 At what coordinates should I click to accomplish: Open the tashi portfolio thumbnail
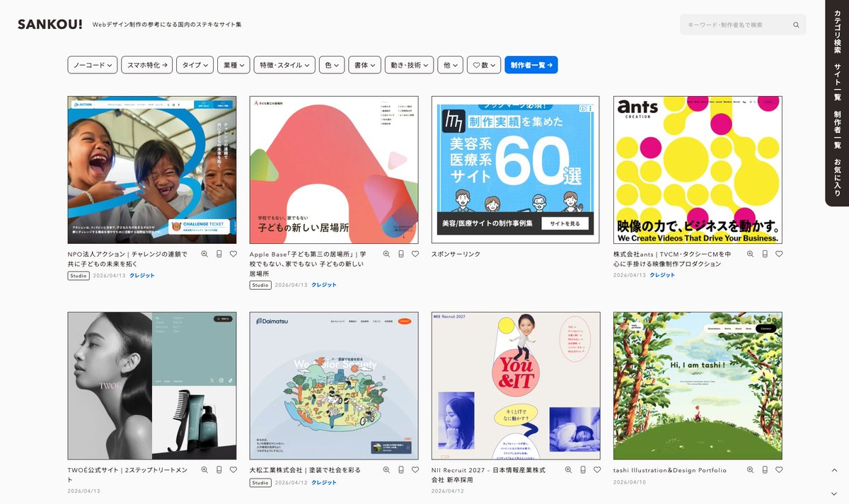tap(698, 386)
